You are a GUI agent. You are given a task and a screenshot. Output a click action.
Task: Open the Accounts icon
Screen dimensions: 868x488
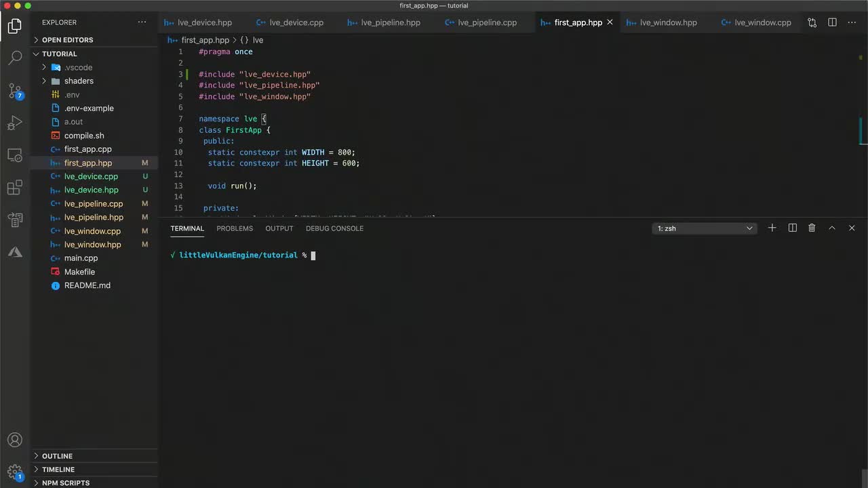[15, 440]
